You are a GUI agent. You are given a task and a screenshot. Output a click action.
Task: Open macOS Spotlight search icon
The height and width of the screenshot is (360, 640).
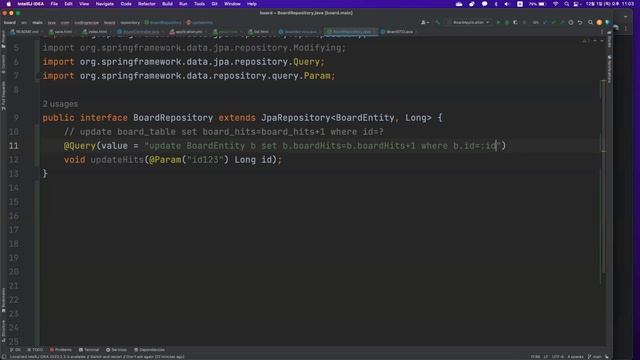(567, 4)
